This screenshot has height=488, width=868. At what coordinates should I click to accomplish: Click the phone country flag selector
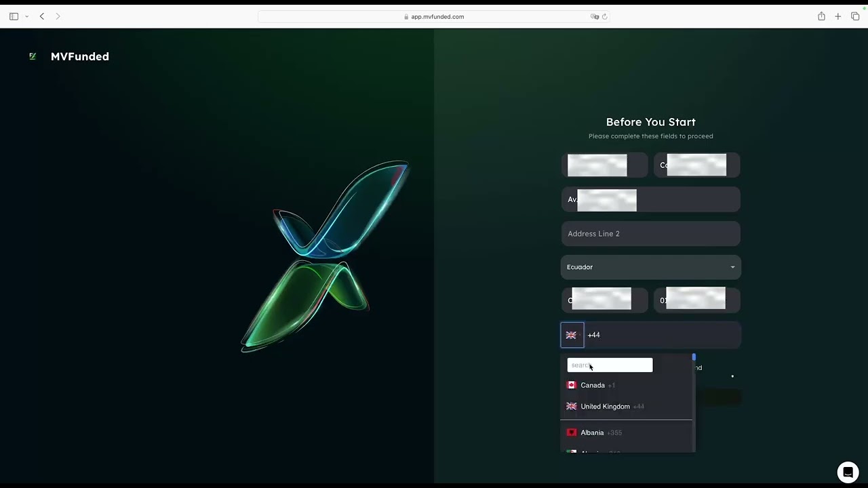coord(572,335)
